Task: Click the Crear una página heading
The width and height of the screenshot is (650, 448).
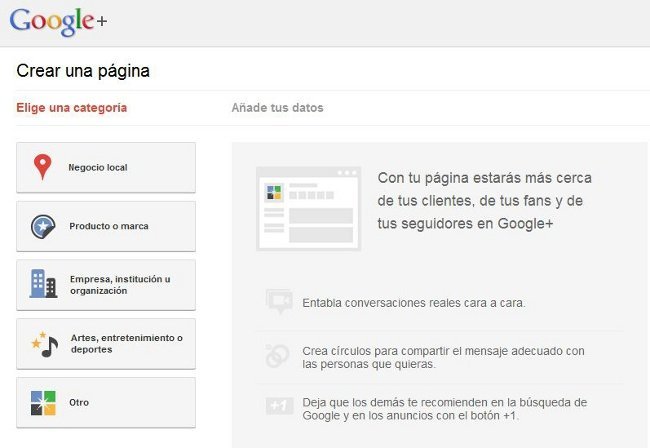Action: (x=83, y=71)
